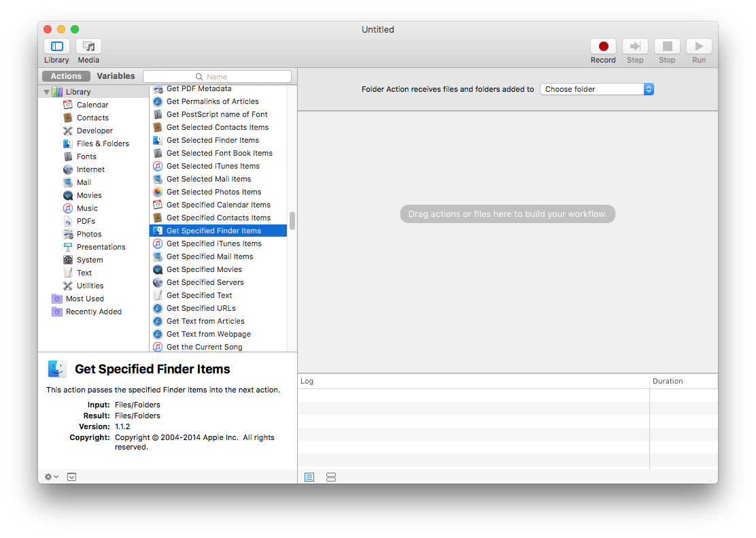
Task: Select Calendar category in Library
Action: pyautogui.click(x=92, y=105)
